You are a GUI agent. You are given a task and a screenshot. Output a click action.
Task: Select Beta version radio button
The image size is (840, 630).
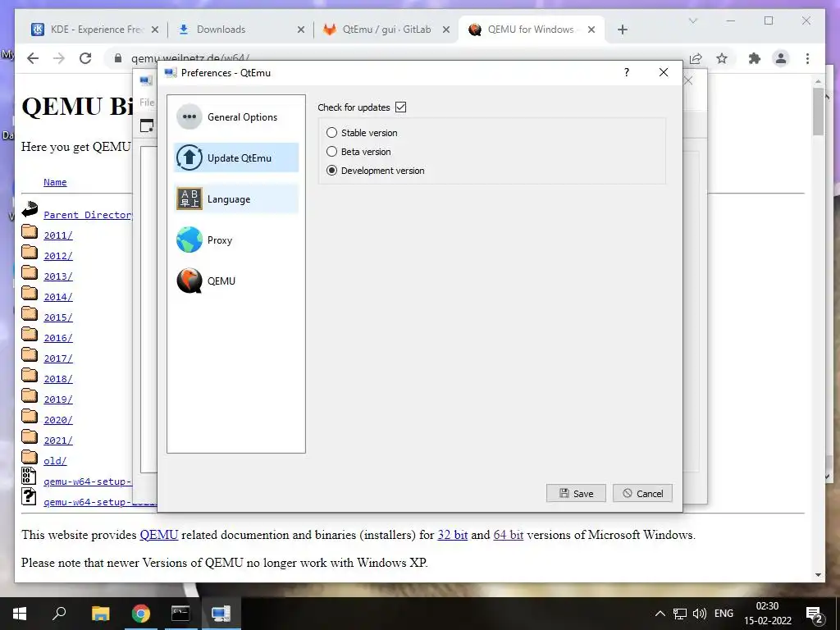(331, 152)
